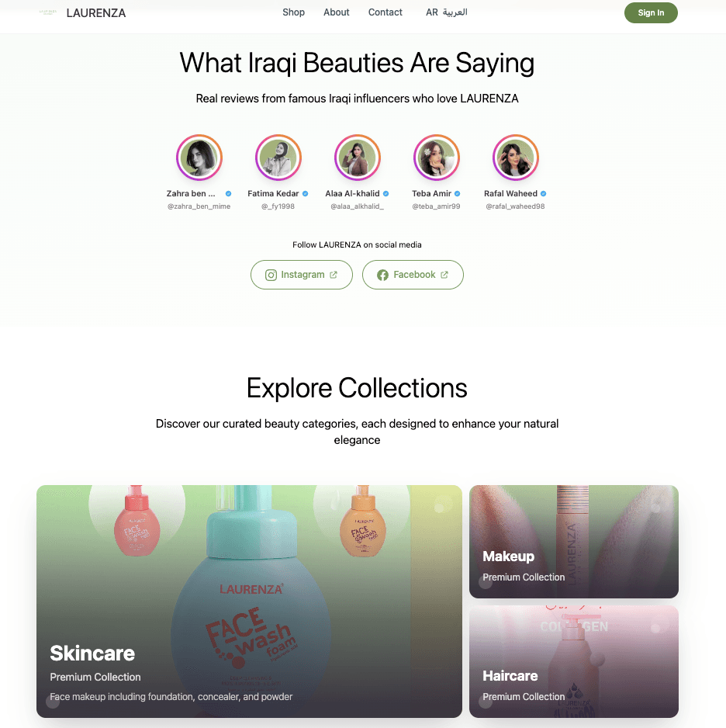Viewport: 726px width, 728px height.
Task: Open Zahra ben profile avatar
Action: click(x=199, y=158)
